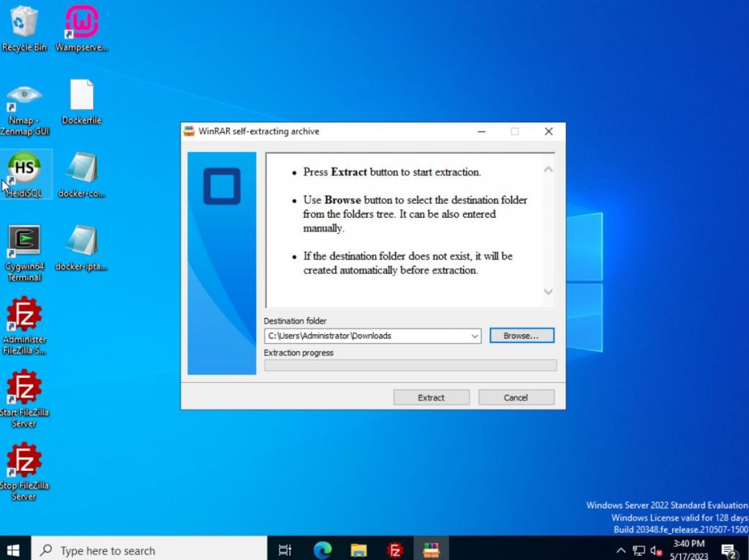
Task: Cancel the WinRAR extraction
Action: point(516,397)
